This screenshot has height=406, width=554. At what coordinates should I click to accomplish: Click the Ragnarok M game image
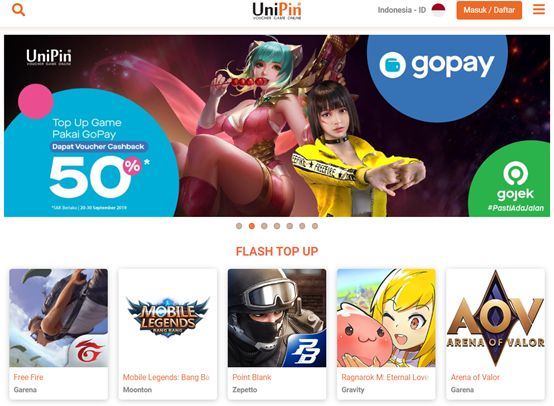pyautogui.click(x=386, y=318)
